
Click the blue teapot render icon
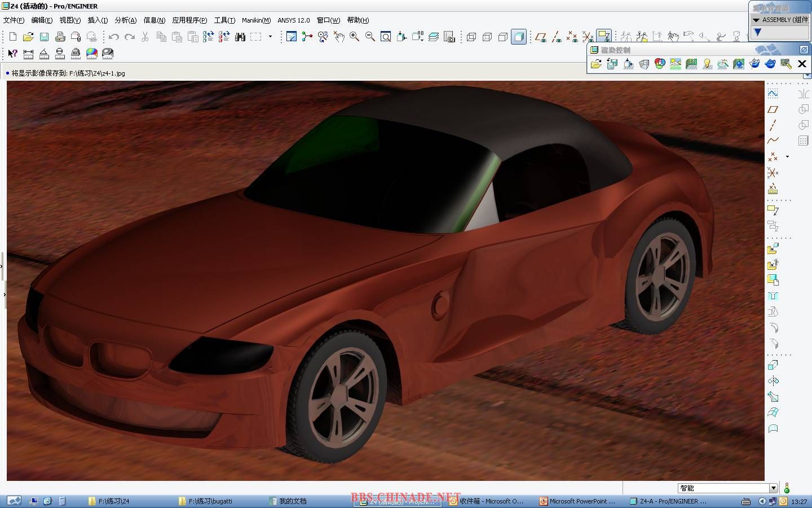click(x=770, y=64)
